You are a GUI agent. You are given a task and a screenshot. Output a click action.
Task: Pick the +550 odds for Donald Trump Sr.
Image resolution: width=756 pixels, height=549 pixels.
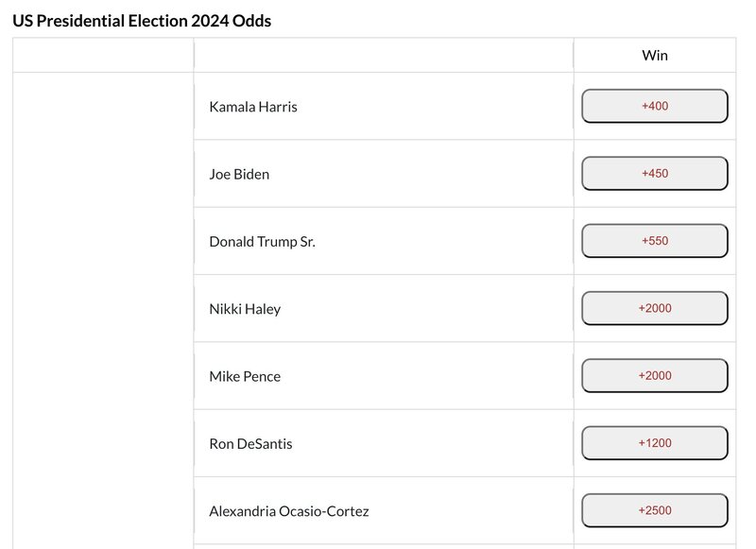(654, 241)
